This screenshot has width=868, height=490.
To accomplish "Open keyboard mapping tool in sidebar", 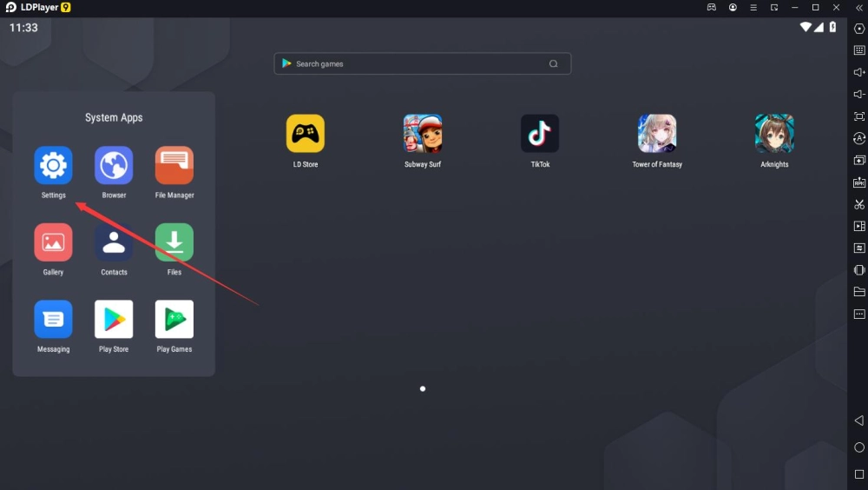I will [x=859, y=50].
